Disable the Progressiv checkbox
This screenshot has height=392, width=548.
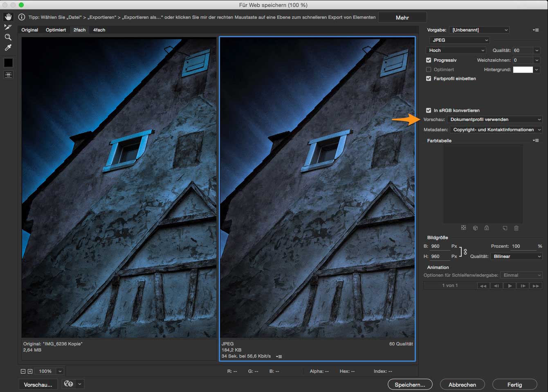(x=429, y=60)
